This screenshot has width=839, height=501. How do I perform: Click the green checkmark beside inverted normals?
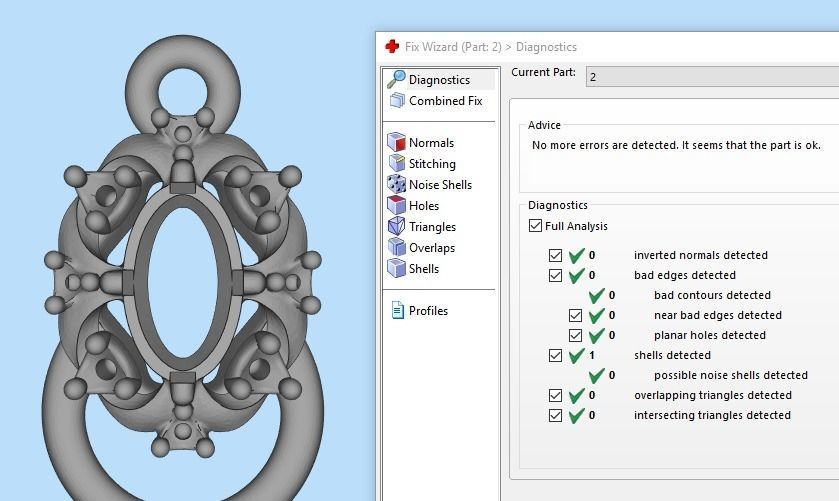(x=576, y=255)
